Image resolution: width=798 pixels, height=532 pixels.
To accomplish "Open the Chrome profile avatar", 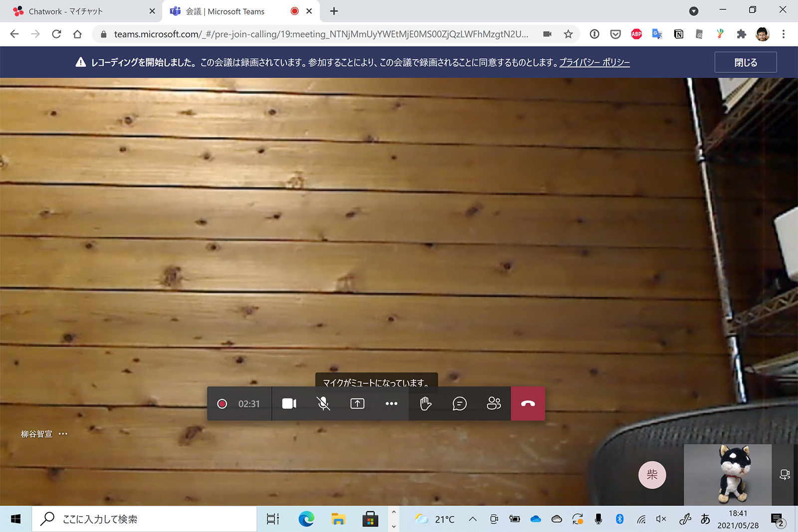I will (763, 34).
